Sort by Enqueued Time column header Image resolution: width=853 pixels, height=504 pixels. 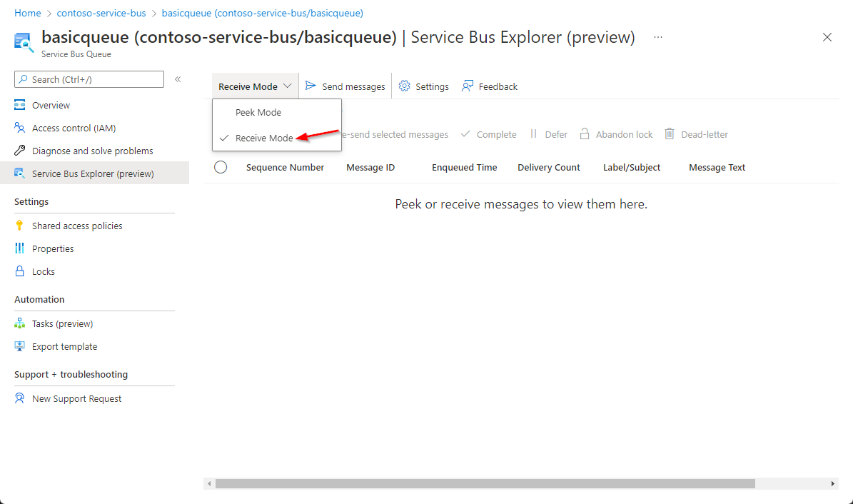pos(465,168)
